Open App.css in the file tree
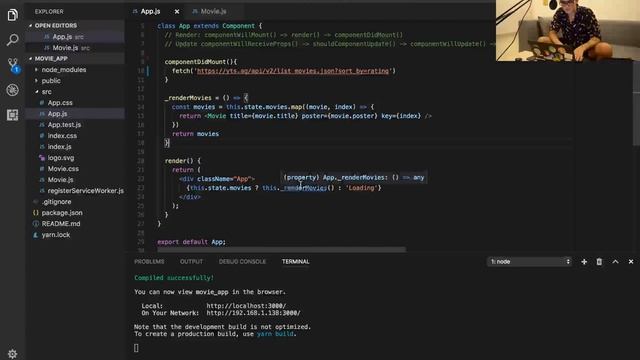 click(x=75, y=103)
